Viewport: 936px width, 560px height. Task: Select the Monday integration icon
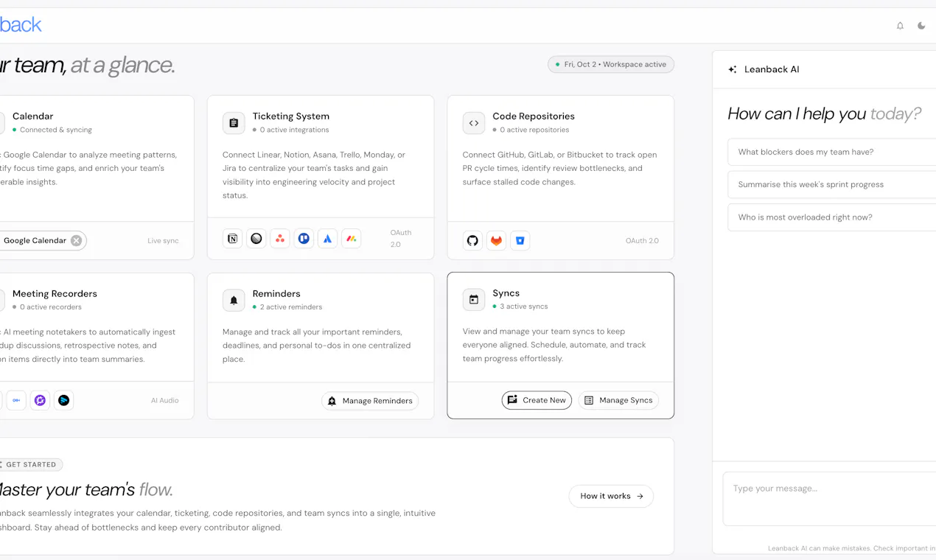352,239
